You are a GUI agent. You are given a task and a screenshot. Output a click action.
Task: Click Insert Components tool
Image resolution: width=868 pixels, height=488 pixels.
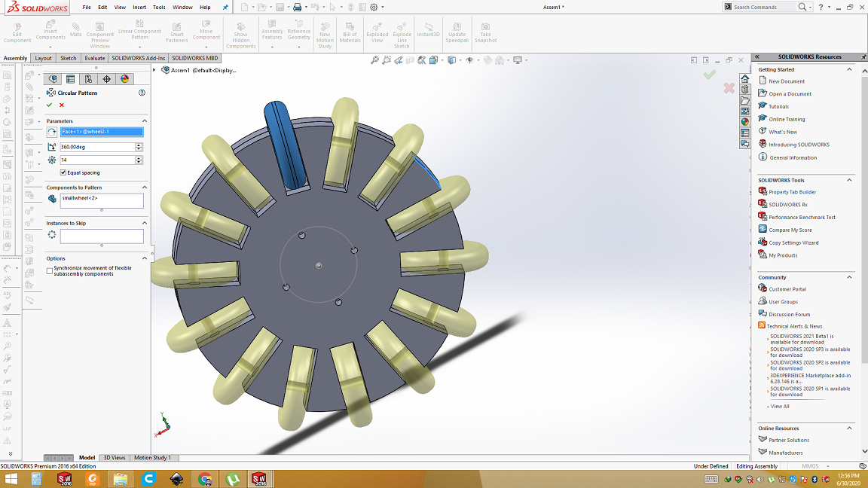tap(50, 31)
